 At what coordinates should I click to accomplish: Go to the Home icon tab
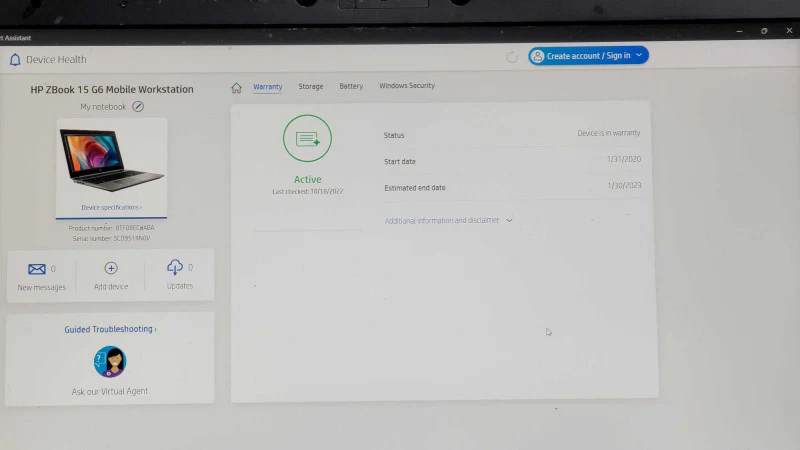click(x=236, y=88)
